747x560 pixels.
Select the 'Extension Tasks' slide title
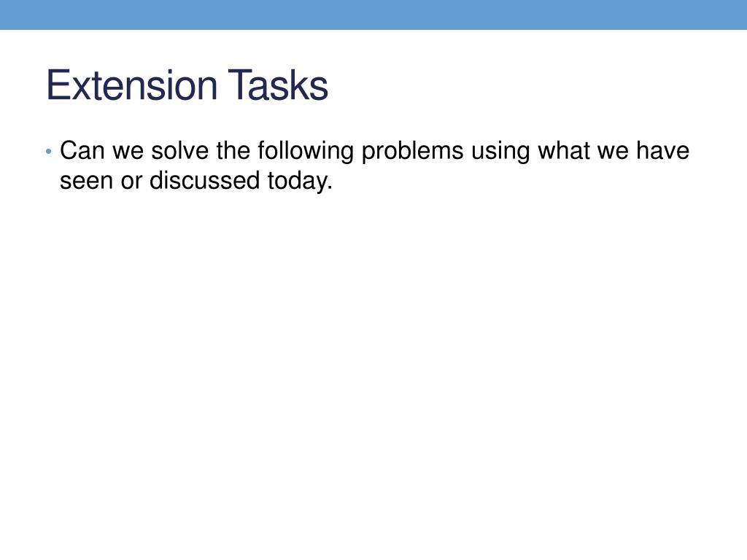[x=187, y=85]
